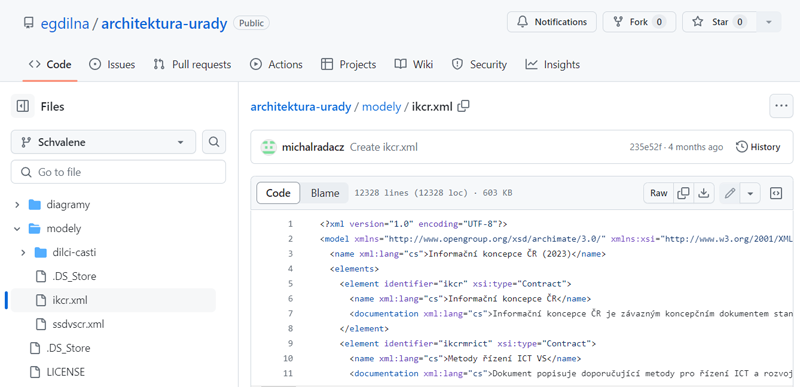Screen dimensions: 800x387
Task: Focus the Go to file field
Action: [118, 172]
